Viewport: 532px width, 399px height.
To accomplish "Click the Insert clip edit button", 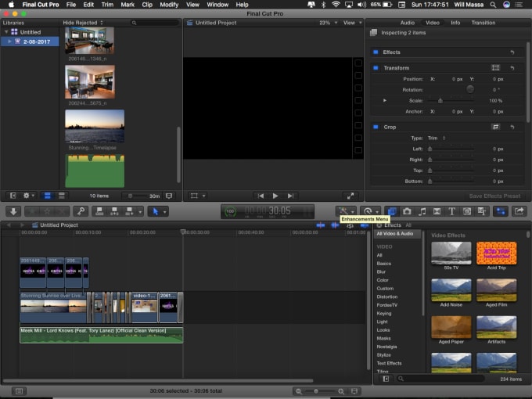I will tap(114, 211).
